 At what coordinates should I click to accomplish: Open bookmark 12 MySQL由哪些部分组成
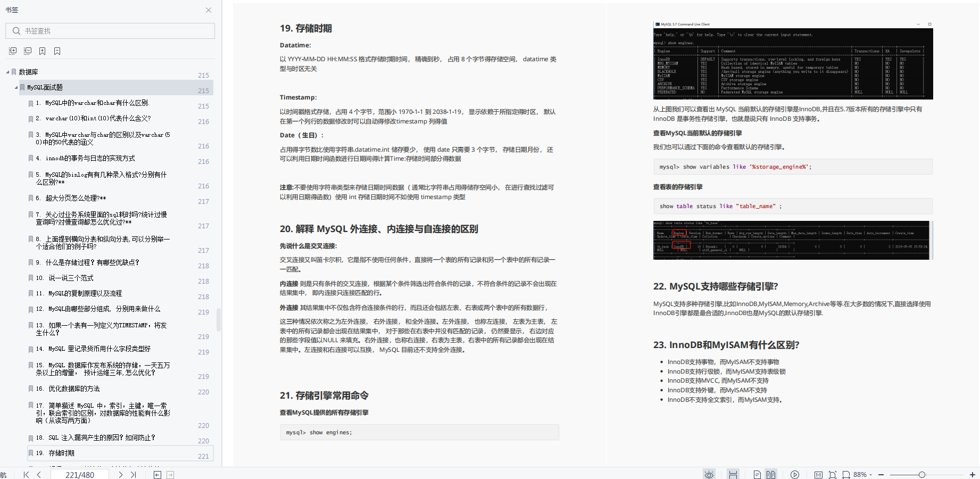[x=98, y=309]
